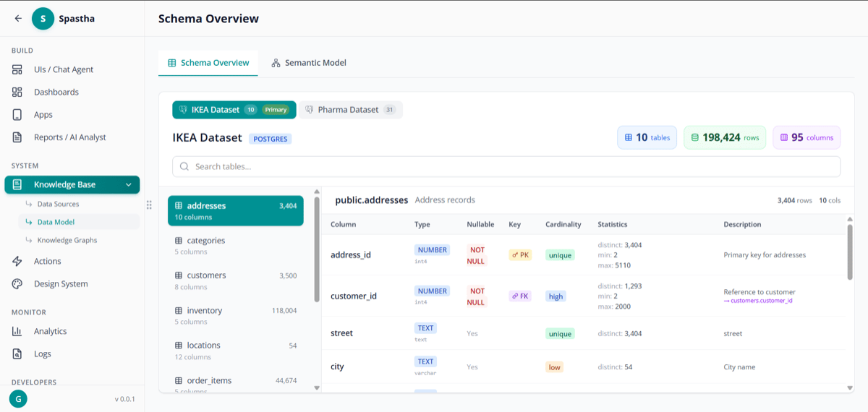Switch to the Semantic Model tab

pyautogui.click(x=309, y=63)
